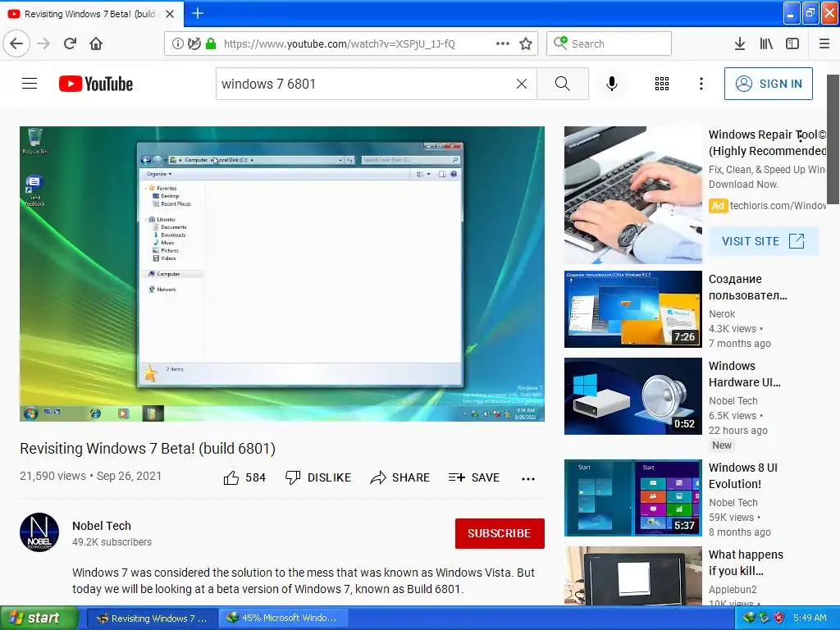Viewport: 840px width, 630px height.
Task: Open YouTube settings three-dot menu
Action: coord(701,84)
